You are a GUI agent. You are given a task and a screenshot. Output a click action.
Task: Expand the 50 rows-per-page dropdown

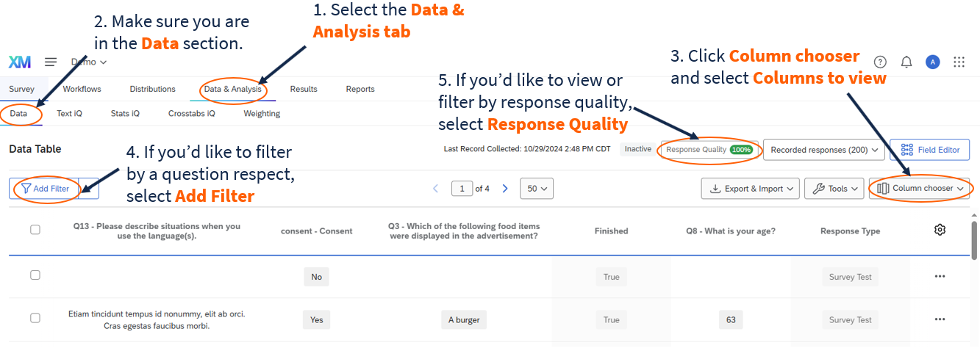(536, 189)
